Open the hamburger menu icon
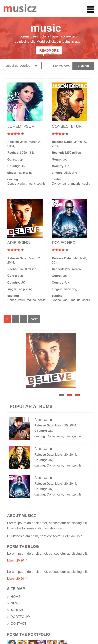 [90, 9]
